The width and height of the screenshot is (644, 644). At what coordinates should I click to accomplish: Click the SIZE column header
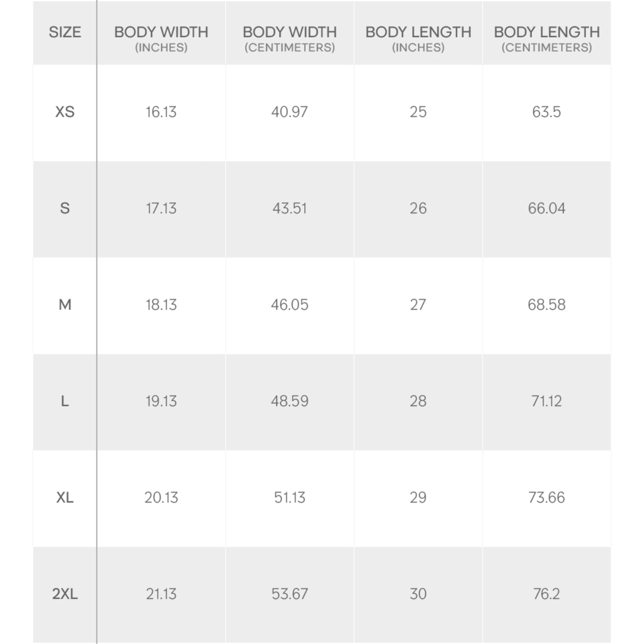(65, 32)
